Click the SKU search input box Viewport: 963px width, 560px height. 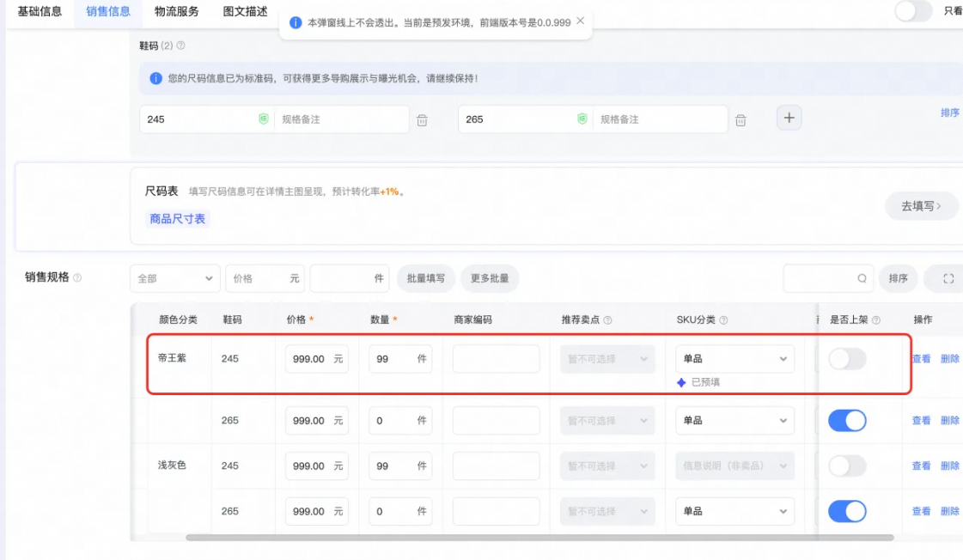[x=828, y=278]
